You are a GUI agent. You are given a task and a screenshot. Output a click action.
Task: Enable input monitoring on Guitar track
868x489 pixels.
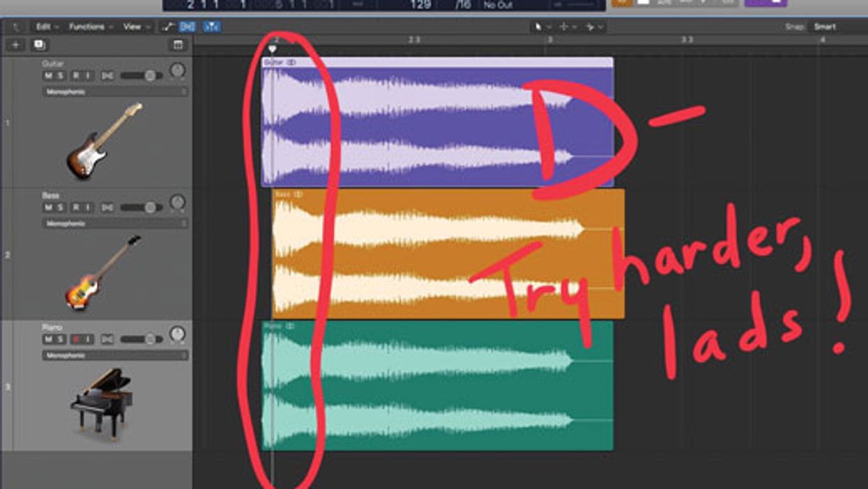tap(88, 75)
